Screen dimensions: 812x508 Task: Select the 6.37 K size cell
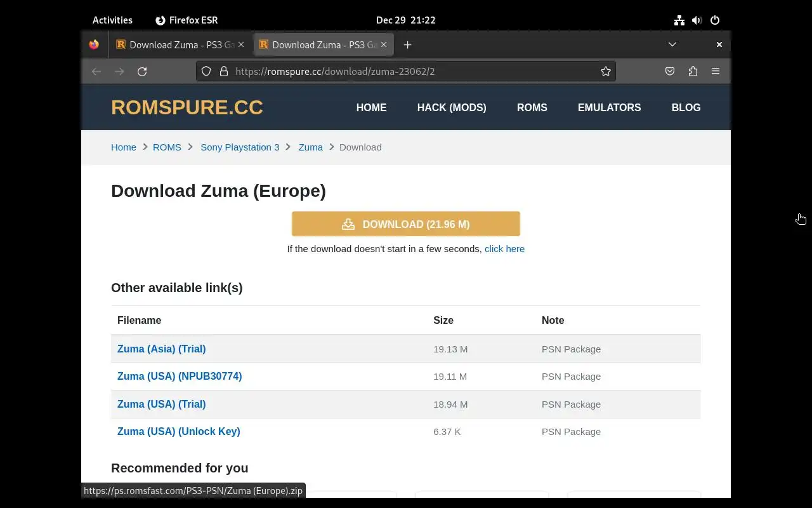447,432
